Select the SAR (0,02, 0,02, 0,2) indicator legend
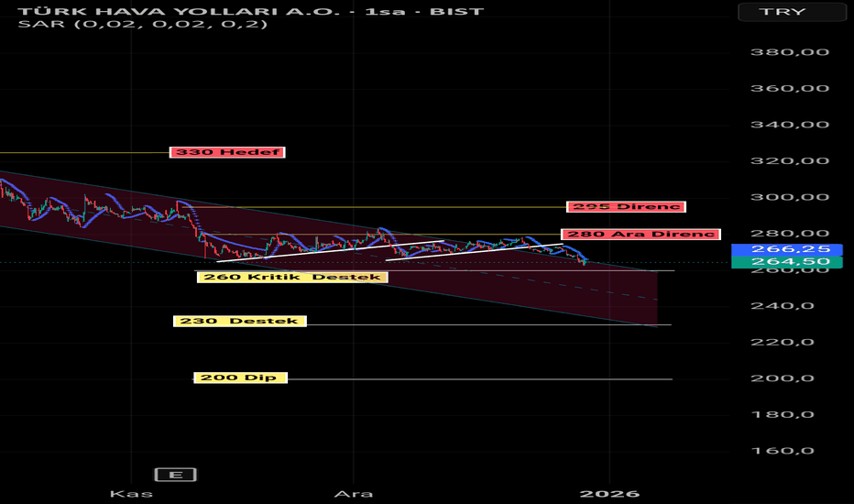 point(143,24)
